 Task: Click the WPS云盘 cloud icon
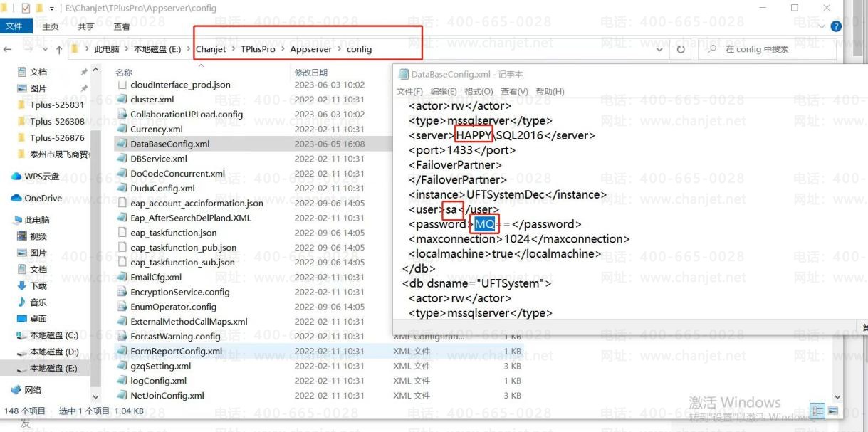(x=16, y=177)
